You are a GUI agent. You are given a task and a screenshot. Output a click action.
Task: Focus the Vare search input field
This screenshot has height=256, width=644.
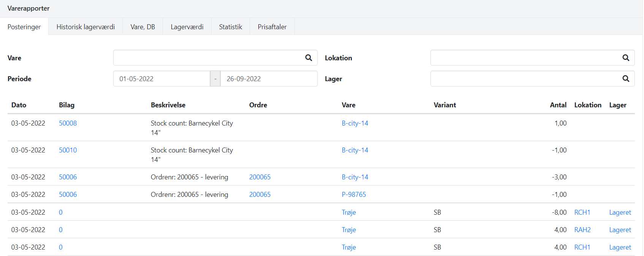click(207, 58)
